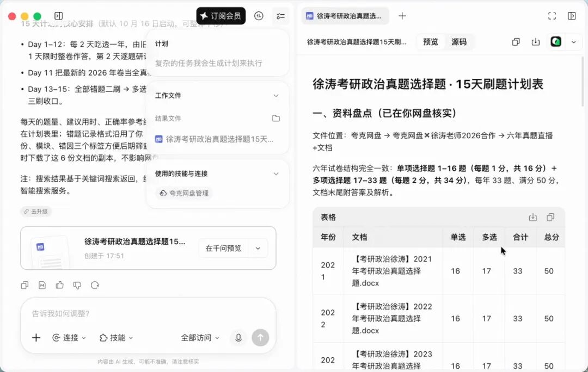The height and width of the screenshot is (372, 588).
Task: Open the dropdown next to 在千问预览
Action: (x=258, y=248)
